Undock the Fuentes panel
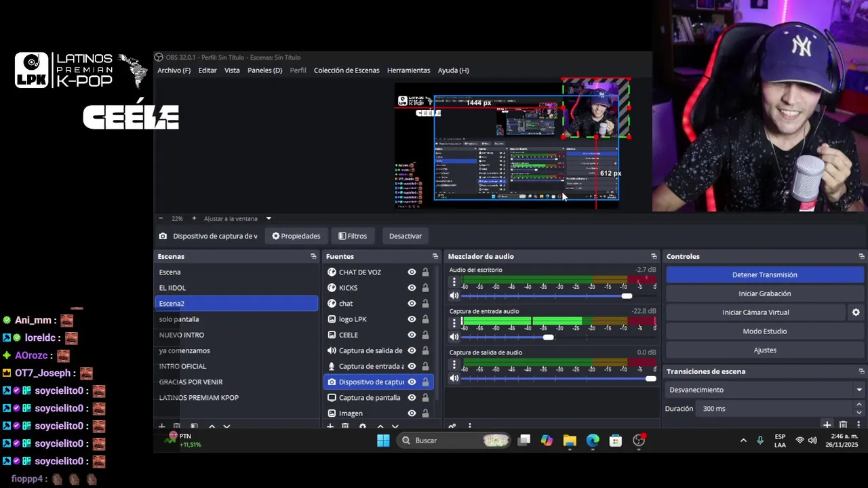 [435, 256]
